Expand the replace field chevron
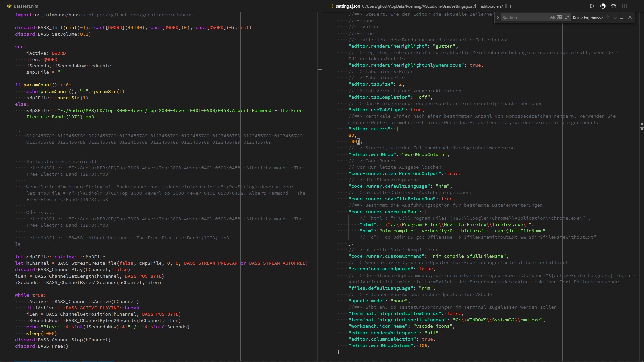The width and height of the screenshot is (644, 362). (498, 17)
